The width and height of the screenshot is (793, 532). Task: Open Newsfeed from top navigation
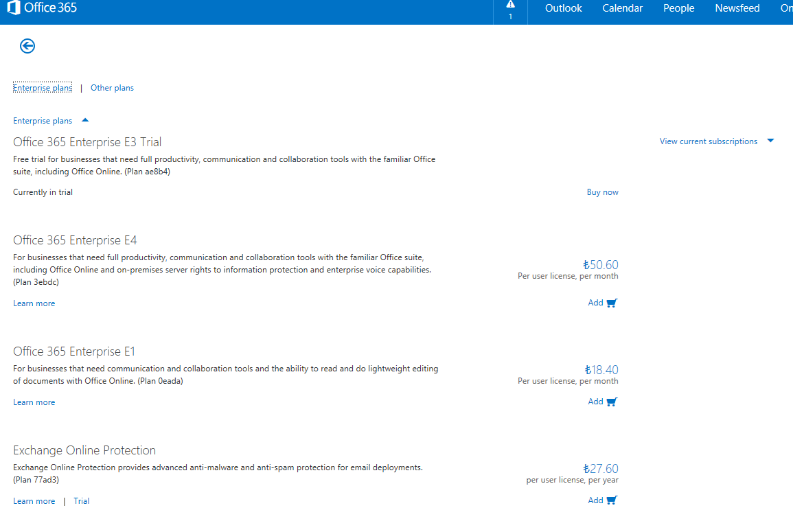coord(737,8)
